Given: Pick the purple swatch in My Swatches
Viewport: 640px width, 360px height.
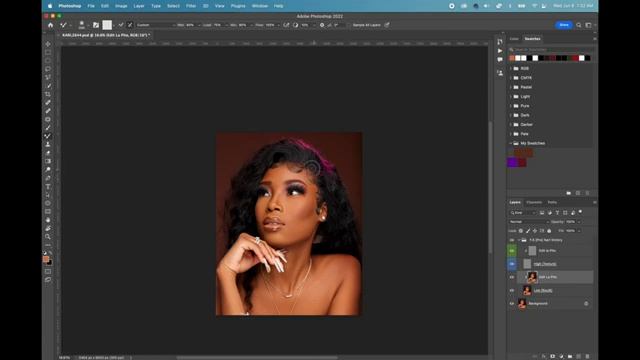Looking at the screenshot, I should [x=512, y=162].
